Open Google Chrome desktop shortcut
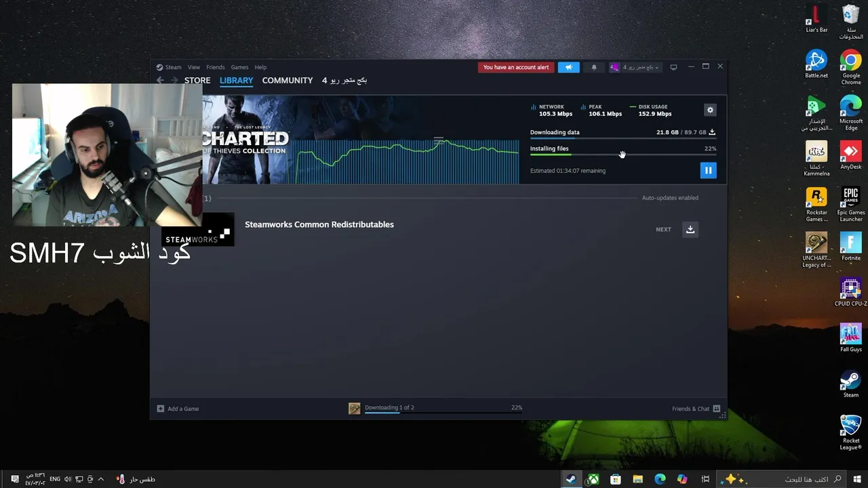The width and height of the screenshot is (868, 488). click(x=851, y=67)
